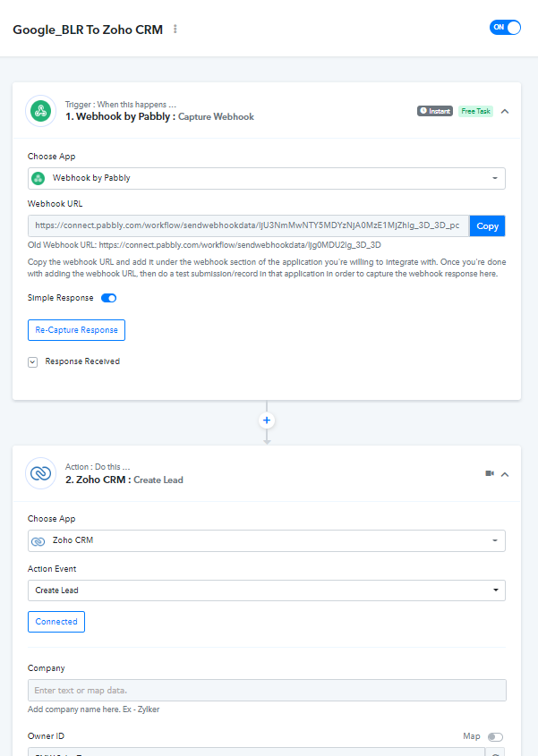This screenshot has width=538, height=756.
Task: Turn off the workflow ON switch
Action: [505, 28]
